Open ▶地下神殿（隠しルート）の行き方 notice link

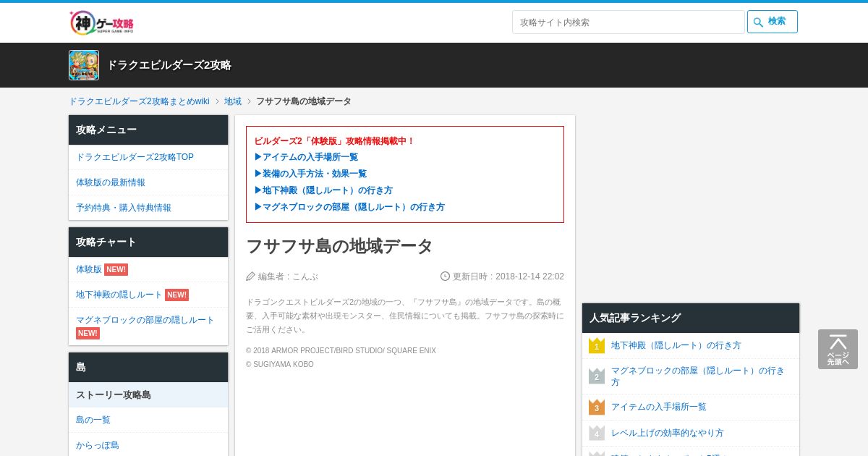click(x=323, y=190)
